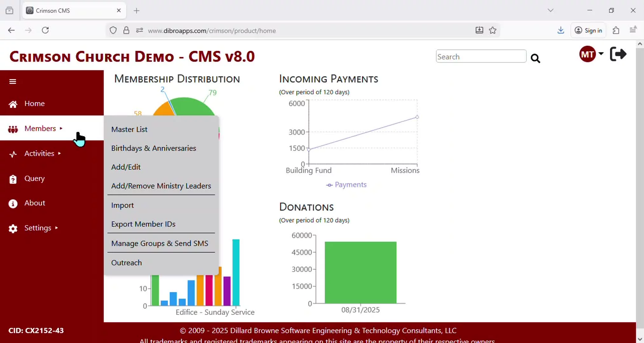Click the Query clipboard icon
644x343 pixels.
point(13,179)
